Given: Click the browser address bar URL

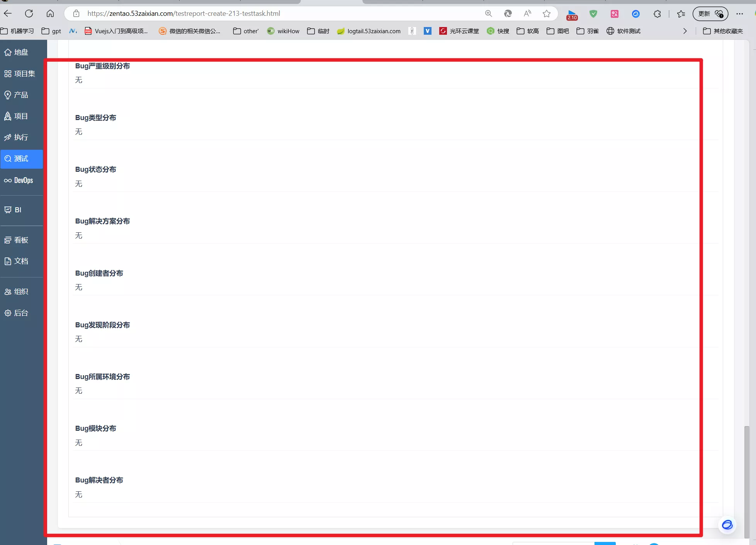Looking at the screenshot, I should coord(183,14).
